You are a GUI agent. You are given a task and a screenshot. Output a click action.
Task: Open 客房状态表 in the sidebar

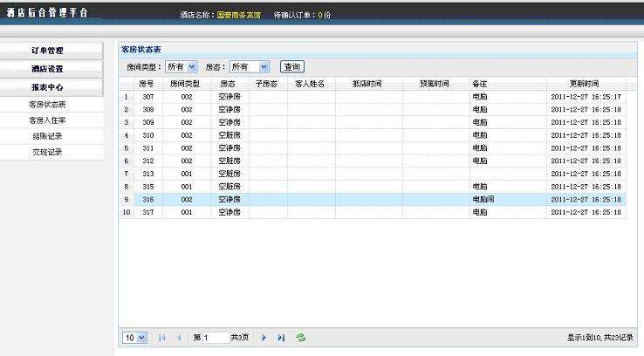47,105
